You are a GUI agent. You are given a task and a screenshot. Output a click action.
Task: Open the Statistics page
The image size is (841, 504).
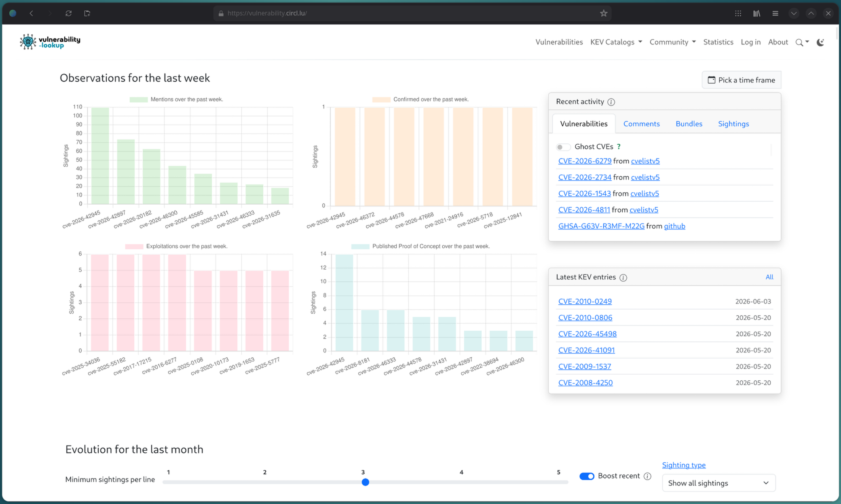click(718, 42)
